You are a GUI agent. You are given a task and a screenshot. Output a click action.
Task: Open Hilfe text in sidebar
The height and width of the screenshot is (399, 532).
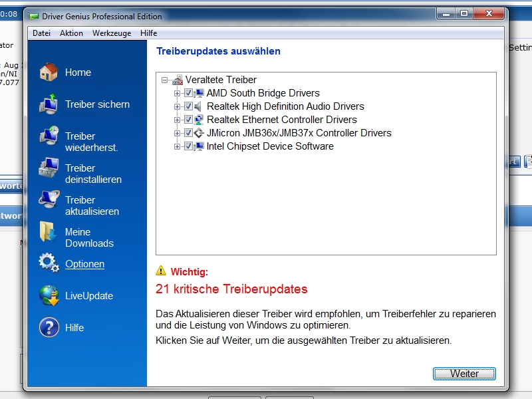coord(74,328)
